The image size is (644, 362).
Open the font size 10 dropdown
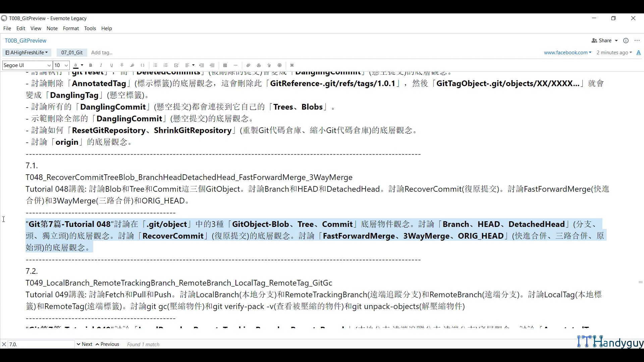pos(60,65)
